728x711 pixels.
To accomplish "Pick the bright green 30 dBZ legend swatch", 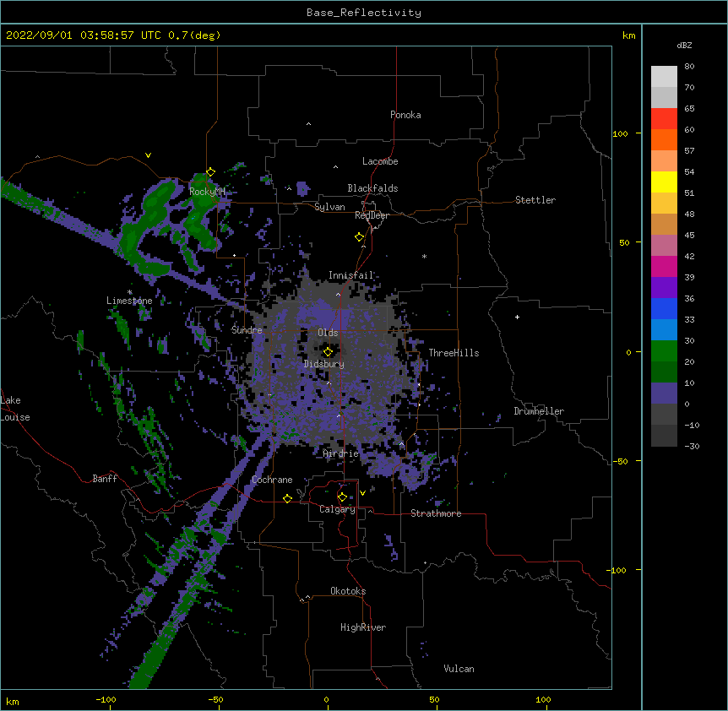I will click(x=664, y=351).
